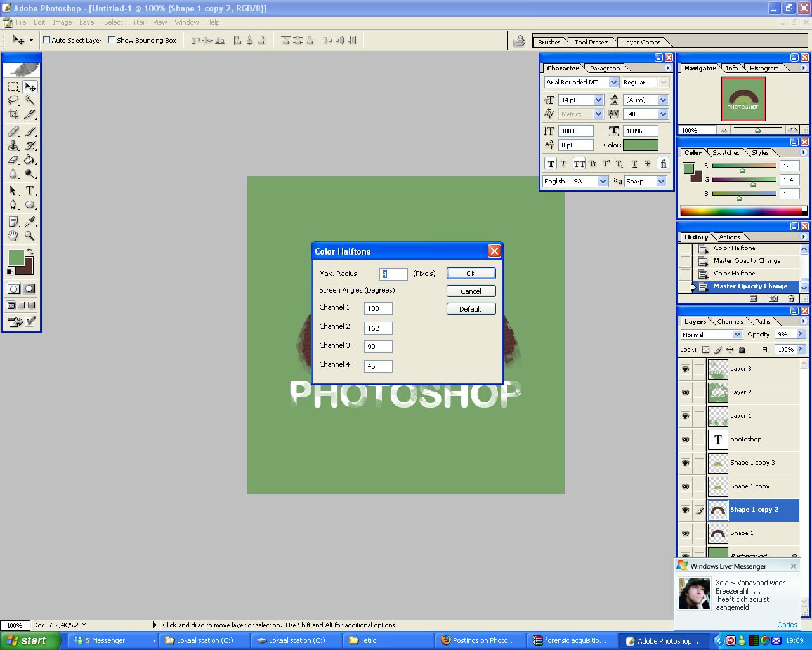The width and height of the screenshot is (812, 650).
Task: Select the Lasso tool
Action: point(13,100)
